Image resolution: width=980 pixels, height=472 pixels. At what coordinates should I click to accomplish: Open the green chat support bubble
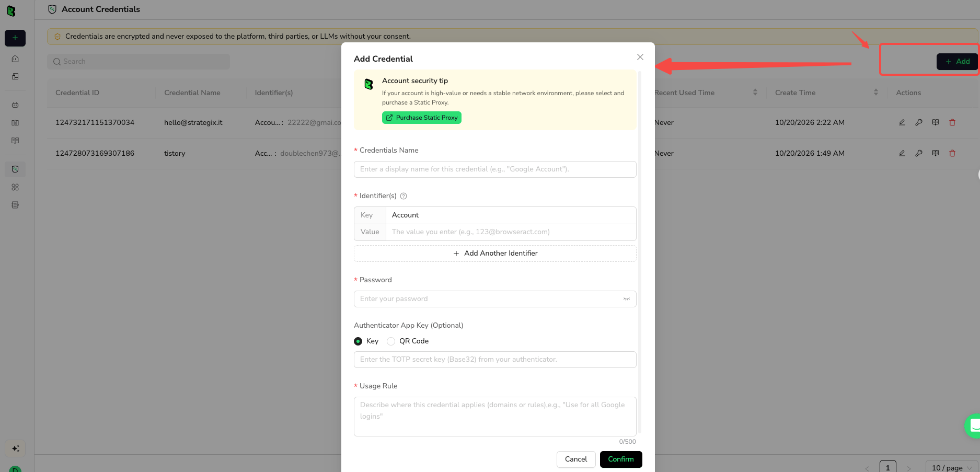tap(973, 426)
